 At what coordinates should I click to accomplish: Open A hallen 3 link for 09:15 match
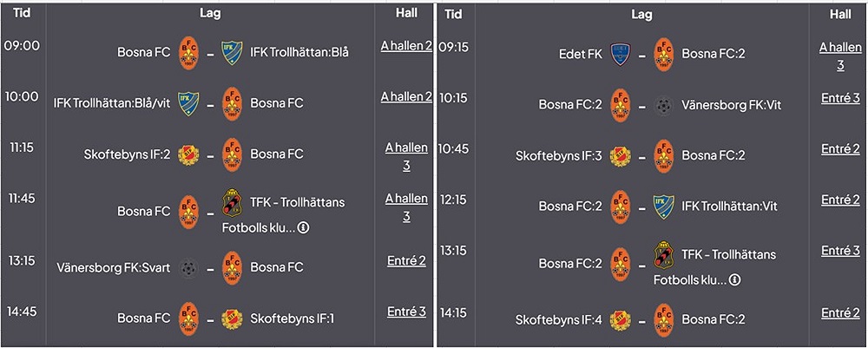(840, 56)
